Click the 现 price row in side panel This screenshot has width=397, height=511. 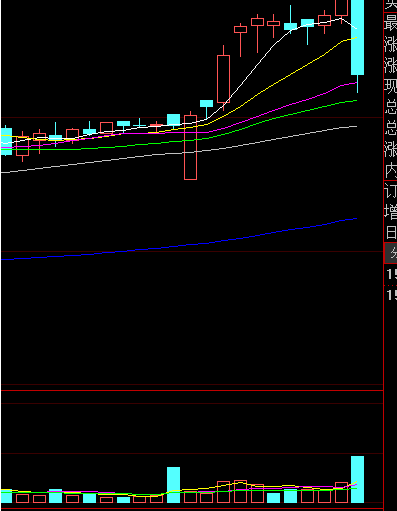pyautogui.click(x=391, y=86)
